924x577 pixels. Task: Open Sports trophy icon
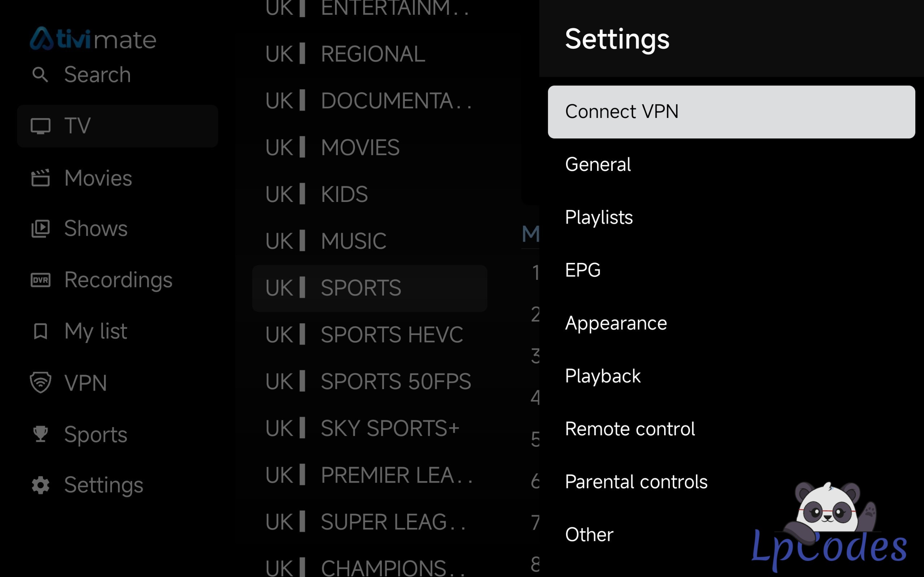point(40,434)
